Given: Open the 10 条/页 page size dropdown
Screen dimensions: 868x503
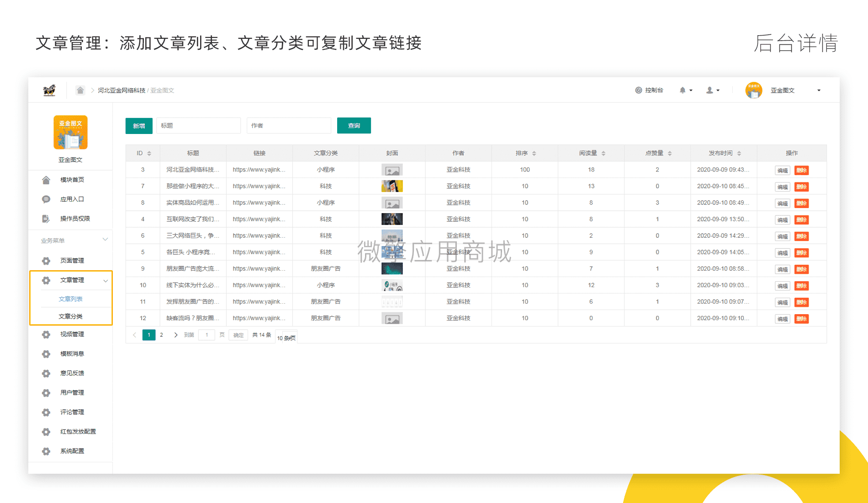Looking at the screenshot, I should (286, 338).
